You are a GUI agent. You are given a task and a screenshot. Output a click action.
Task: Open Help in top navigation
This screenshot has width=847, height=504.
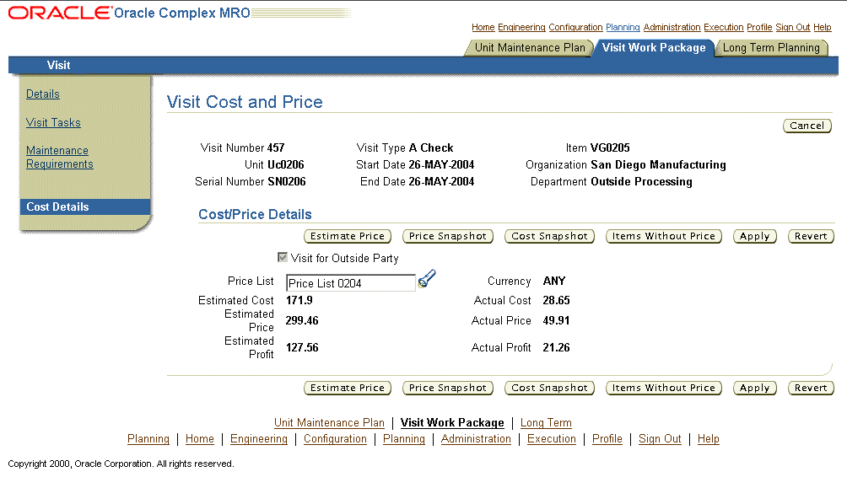pyautogui.click(x=823, y=27)
